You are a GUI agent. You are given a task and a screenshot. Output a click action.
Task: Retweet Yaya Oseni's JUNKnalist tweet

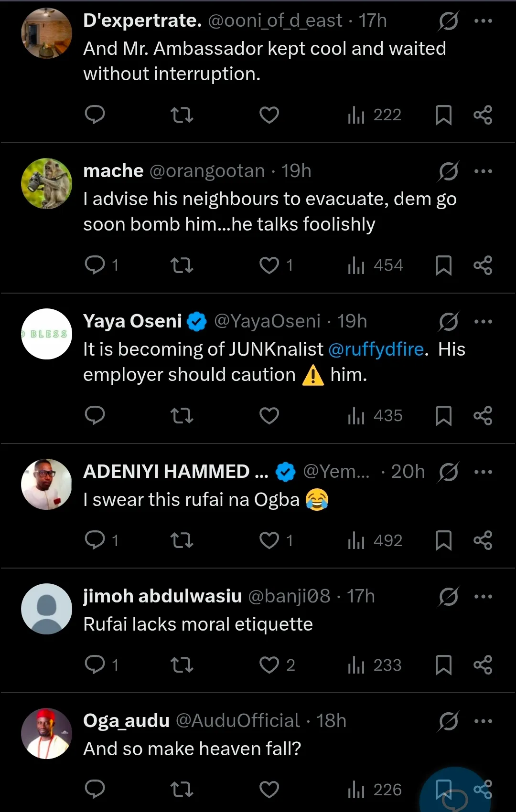(182, 416)
